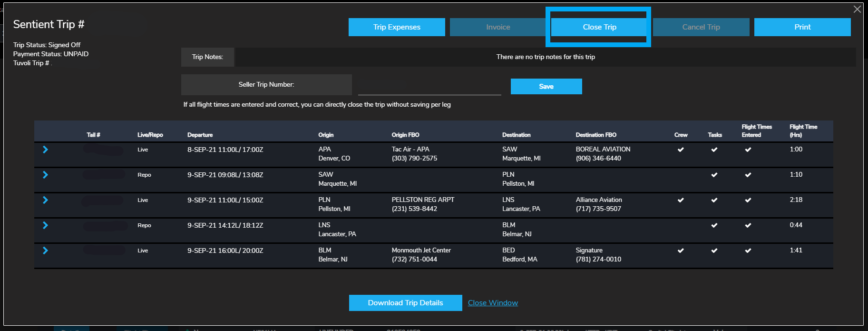Click the Close Window link
Viewport: 868px width, 331px height.
pos(493,303)
